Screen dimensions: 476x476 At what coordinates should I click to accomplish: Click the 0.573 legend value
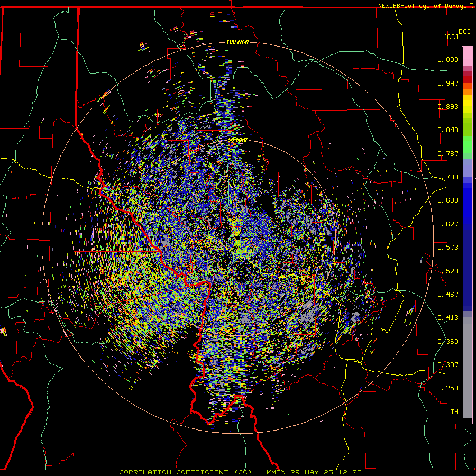click(448, 248)
